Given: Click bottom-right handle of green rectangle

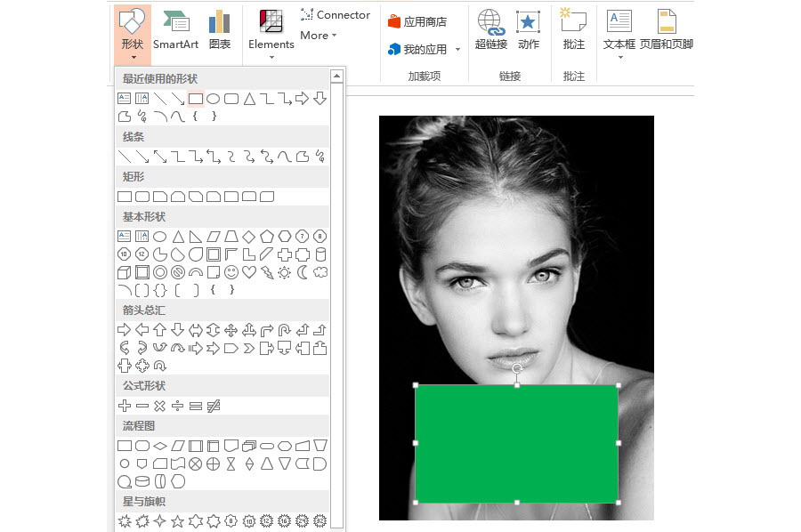Looking at the screenshot, I should [x=619, y=503].
